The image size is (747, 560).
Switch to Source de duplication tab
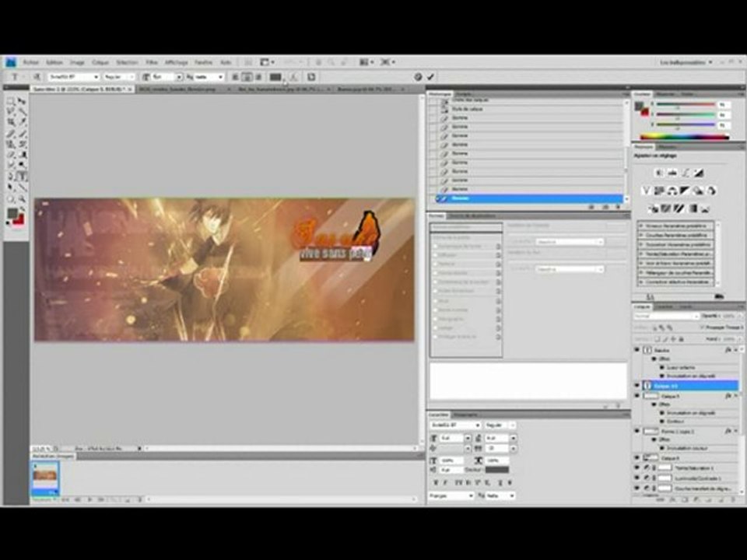click(472, 215)
